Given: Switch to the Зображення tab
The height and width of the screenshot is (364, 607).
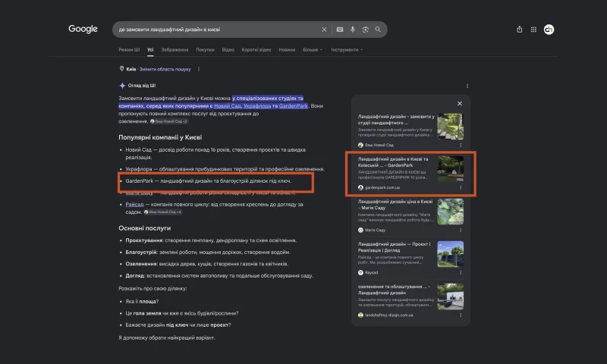Looking at the screenshot, I should (x=175, y=49).
